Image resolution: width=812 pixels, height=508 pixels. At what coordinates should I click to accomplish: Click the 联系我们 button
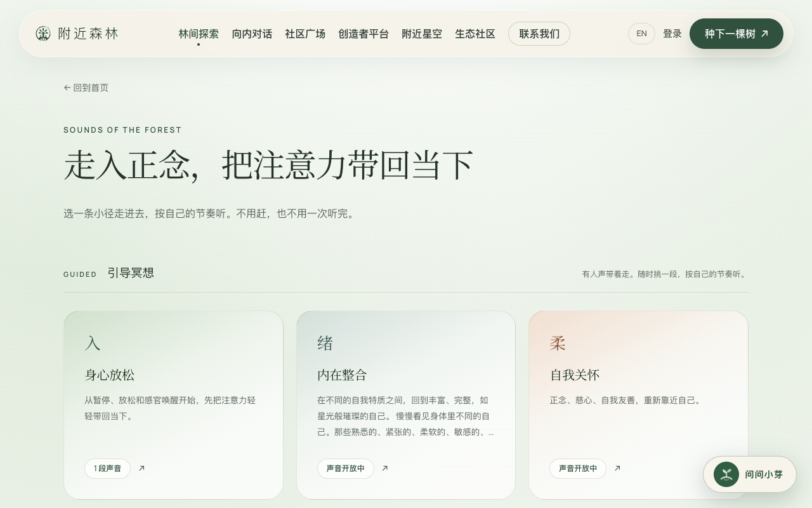coord(539,34)
